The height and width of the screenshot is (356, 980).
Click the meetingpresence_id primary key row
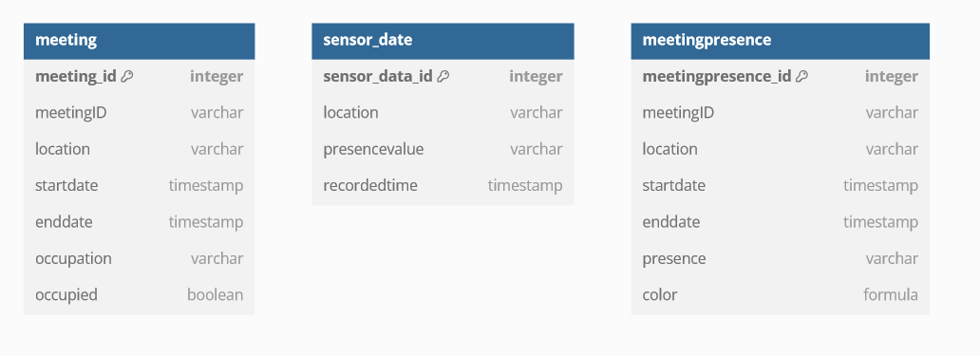[x=780, y=77]
